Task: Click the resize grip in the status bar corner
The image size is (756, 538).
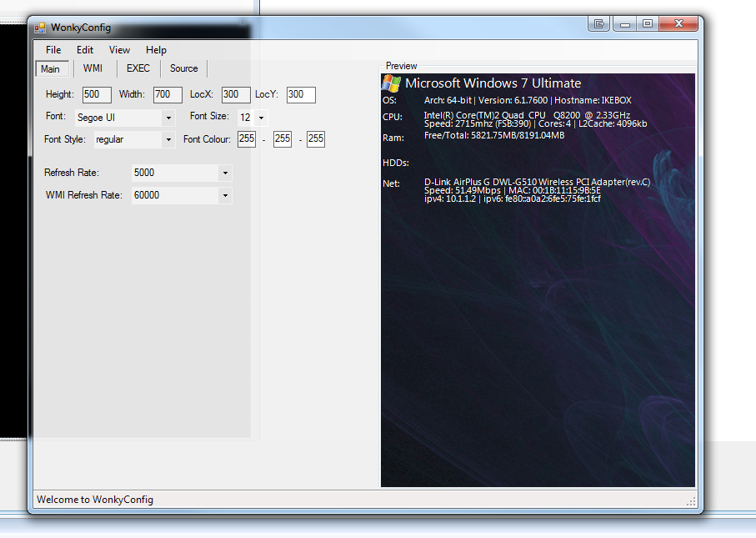Action: 690,500
